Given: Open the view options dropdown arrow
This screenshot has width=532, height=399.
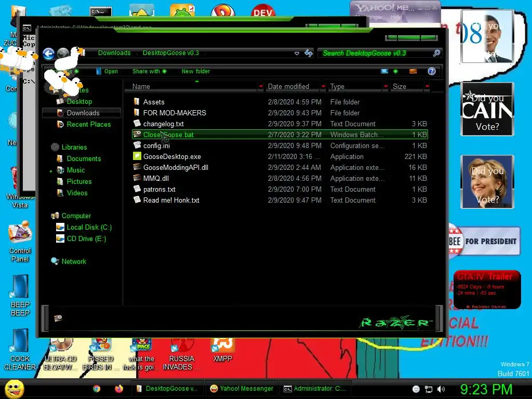Looking at the screenshot, I should coord(395,71).
